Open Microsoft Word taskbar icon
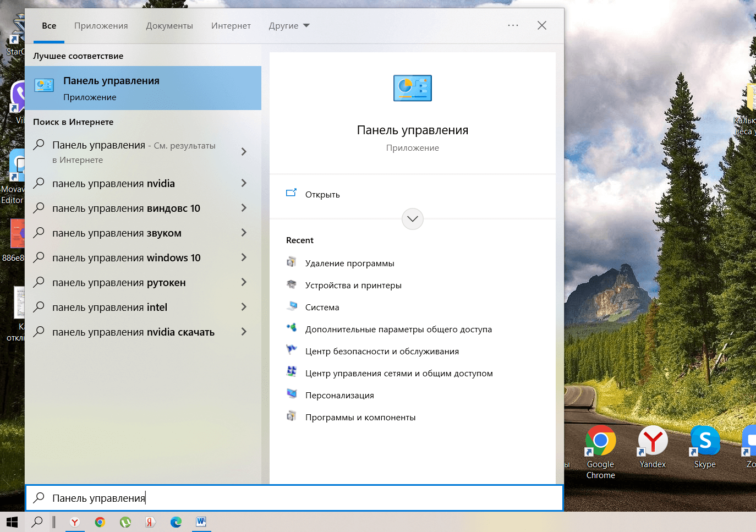Screen dimensions: 756x532 click(201, 522)
